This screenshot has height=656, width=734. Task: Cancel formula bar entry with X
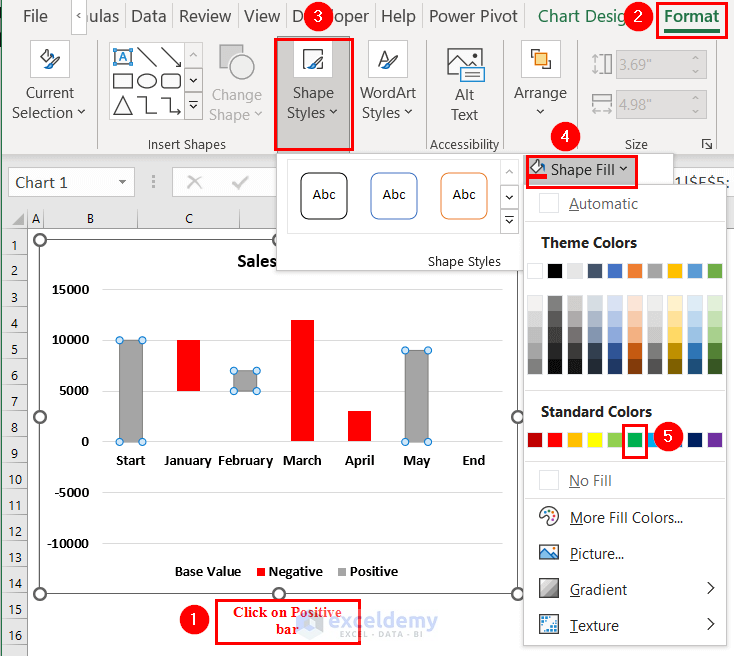tap(194, 182)
